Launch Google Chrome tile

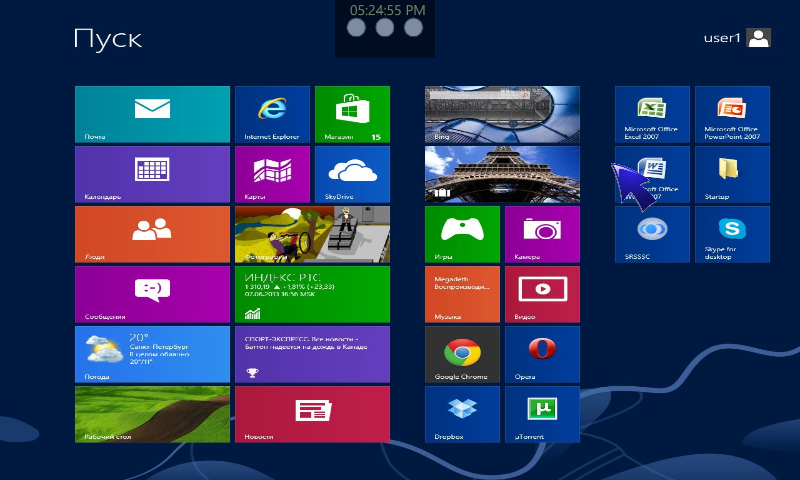click(462, 355)
